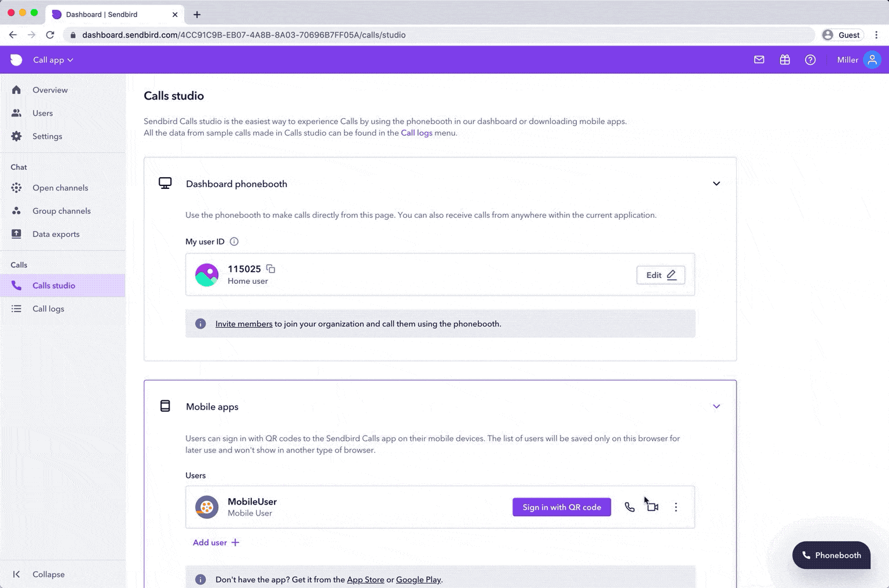The width and height of the screenshot is (889, 588).
Task: Go to Call logs in sidebar
Action: (48, 309)
